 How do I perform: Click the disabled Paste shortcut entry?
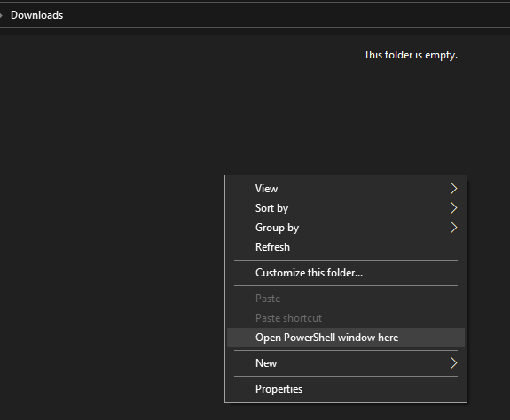click(x=346, y=318)
